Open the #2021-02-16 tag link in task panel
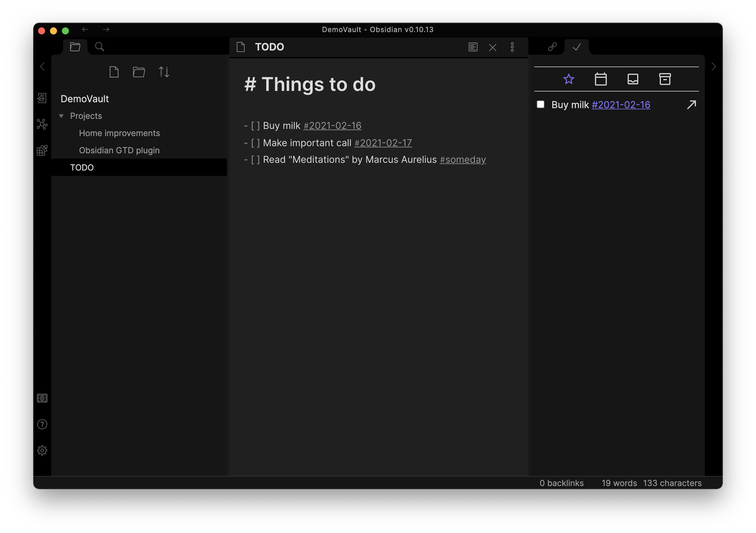Screen dimensions: 756x533 click(621, 105)
